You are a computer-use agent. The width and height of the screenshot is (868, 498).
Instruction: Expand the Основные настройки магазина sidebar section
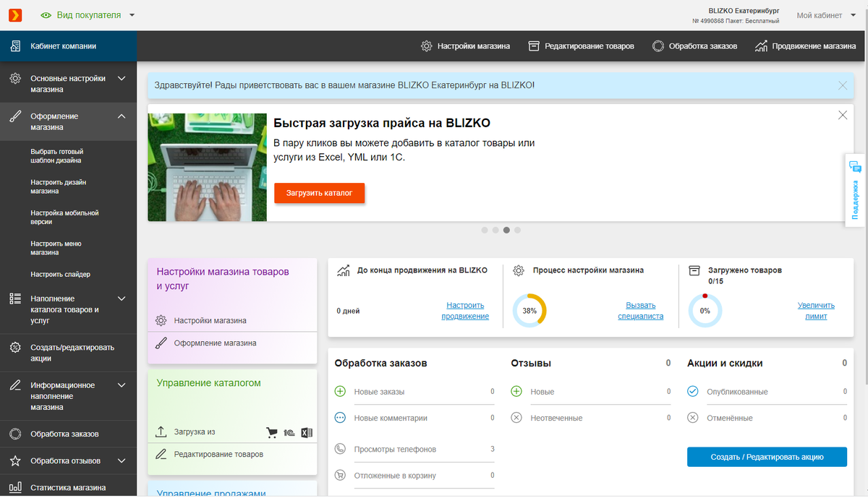[x=122, y=78]
